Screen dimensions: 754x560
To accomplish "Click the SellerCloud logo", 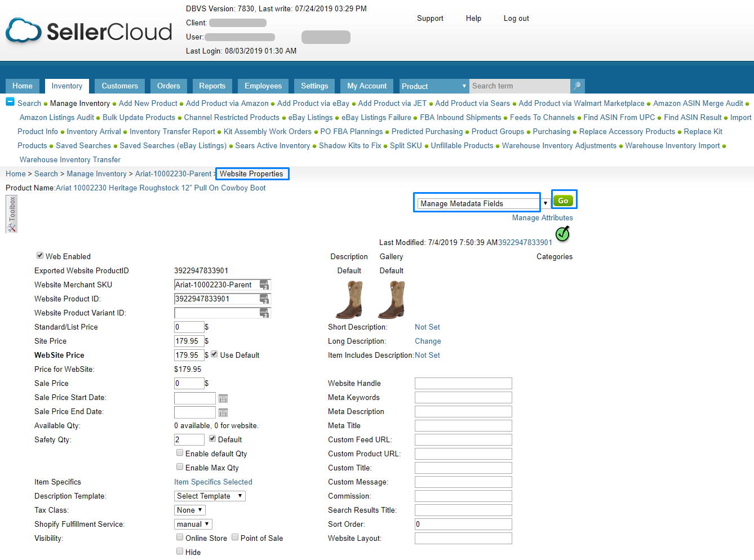I will [x=88, y=31].
